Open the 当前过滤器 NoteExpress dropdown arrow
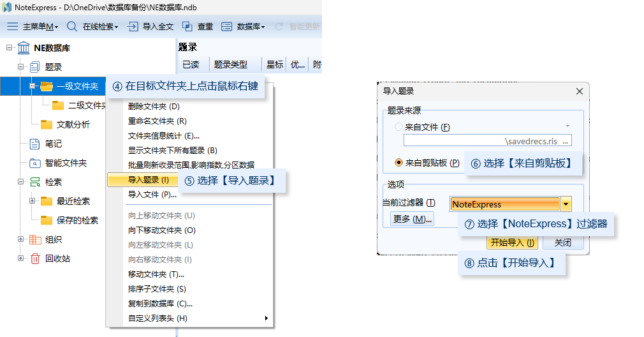This screenshot has width=644, height=337. [566, 204]
